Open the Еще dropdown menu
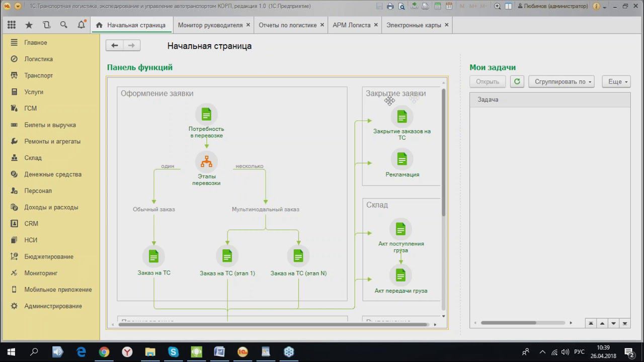The width and height of the screenshot is (644, 362). pos(616,81)
